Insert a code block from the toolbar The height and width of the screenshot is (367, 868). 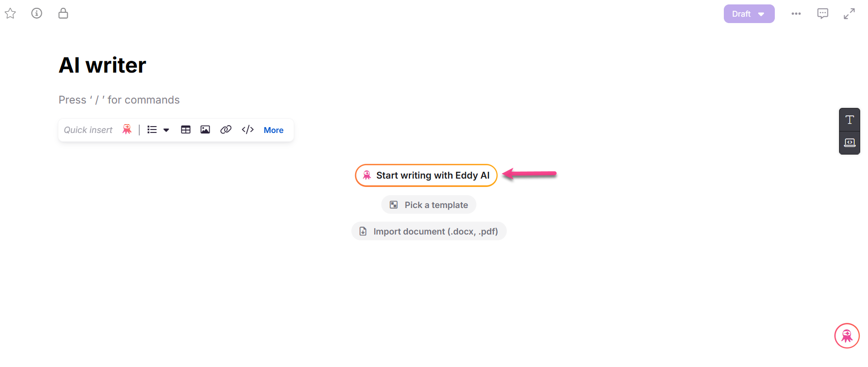tap(247, 130)
